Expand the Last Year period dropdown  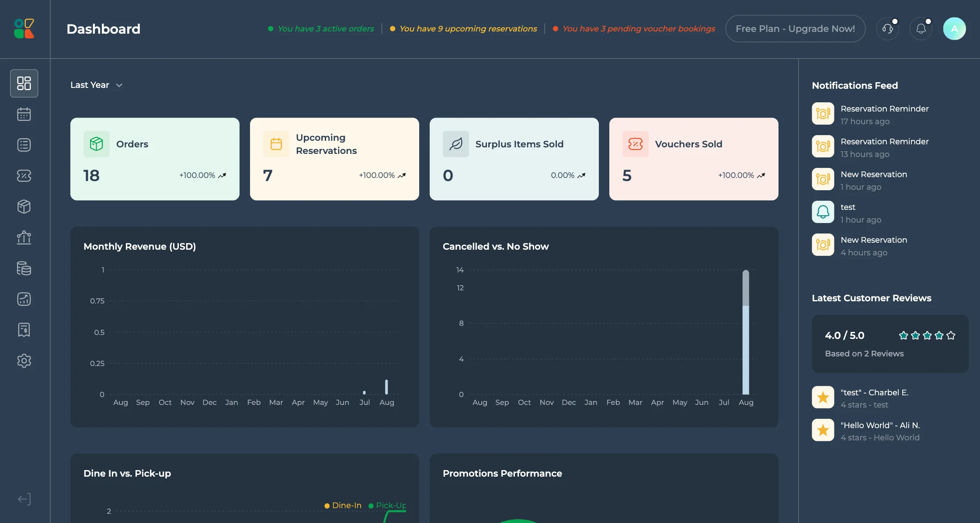(x=96, y=85)
